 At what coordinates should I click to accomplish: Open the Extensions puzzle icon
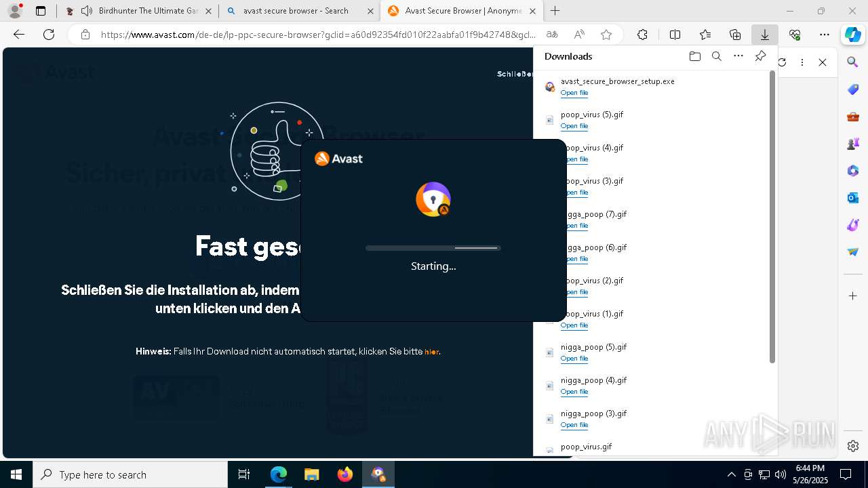pos(642,35)
